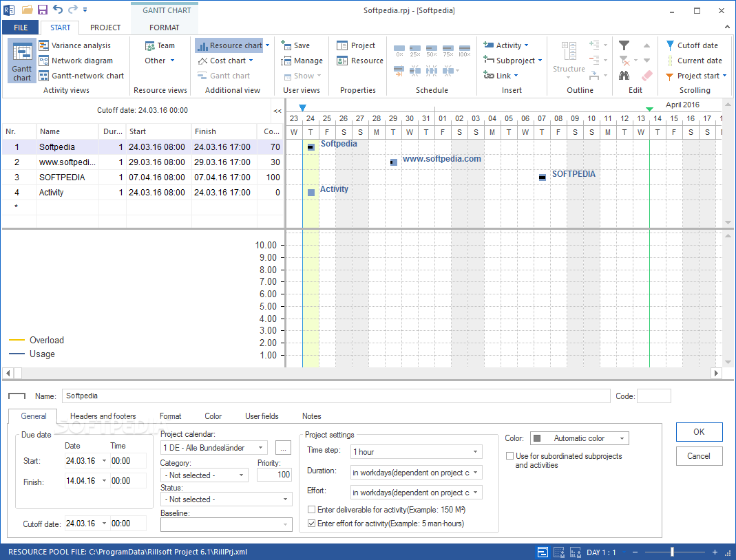Click the zoom out minus button
The image size is (736, 560).
click(x=635, y=552)
